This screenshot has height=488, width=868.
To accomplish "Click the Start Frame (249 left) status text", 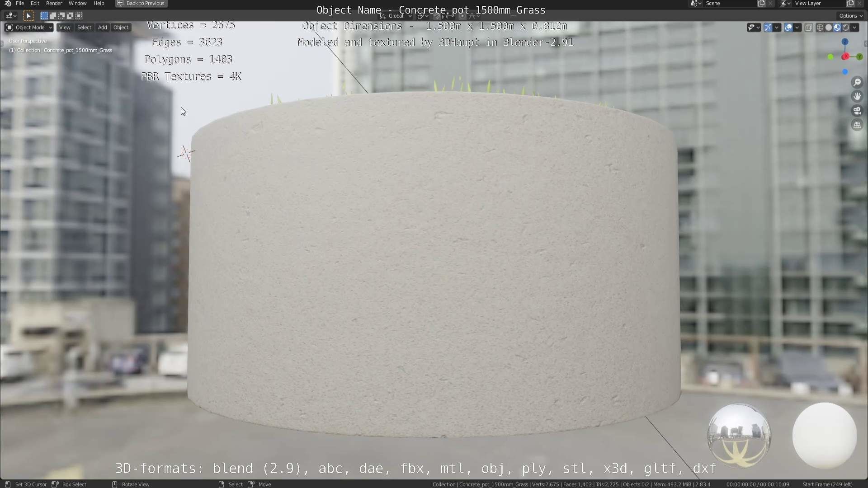I will pos(827,484).
